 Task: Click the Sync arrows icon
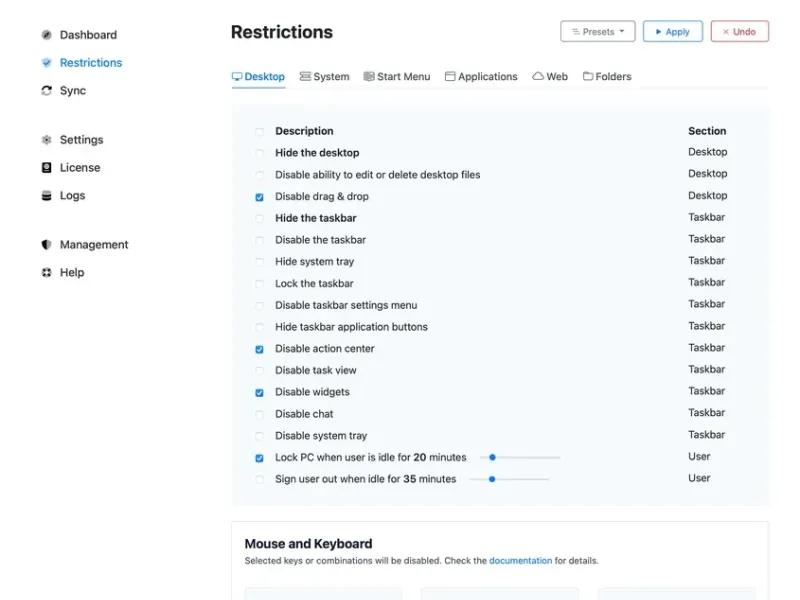click(x=46, y=91)
